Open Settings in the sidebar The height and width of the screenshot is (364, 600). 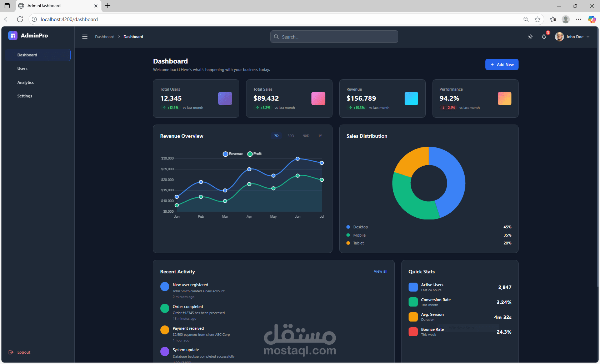(x=38, y=96)
